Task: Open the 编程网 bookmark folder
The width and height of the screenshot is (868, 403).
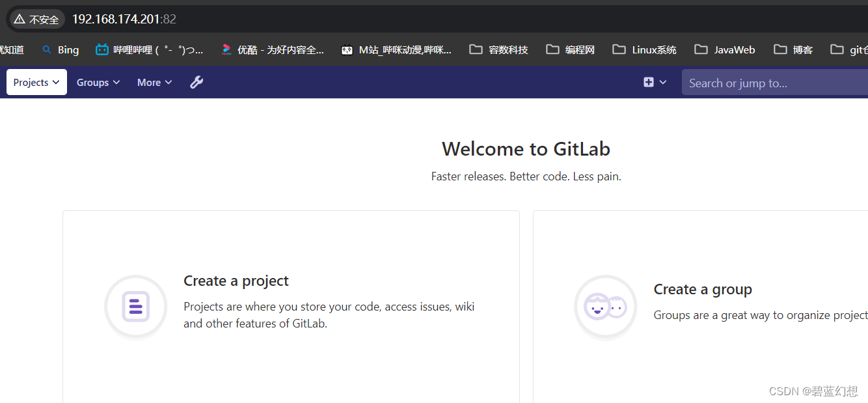Action: tap(571, 49)
